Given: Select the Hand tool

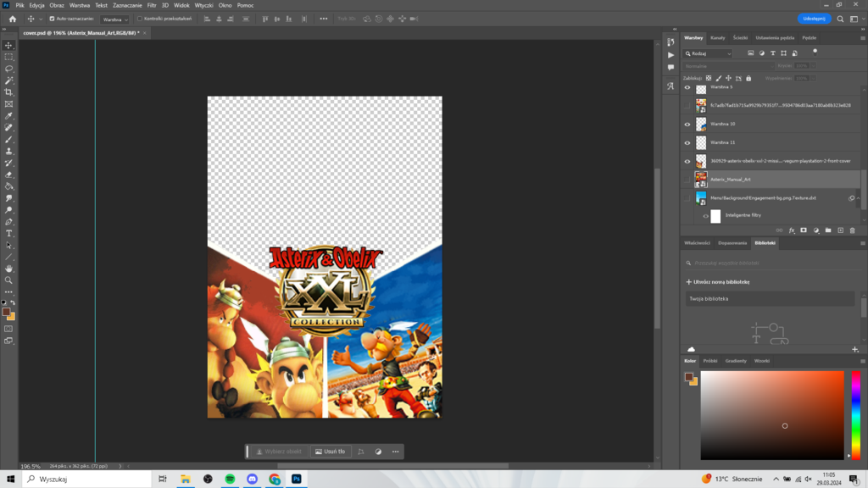Looking at the screenshot, I should tap(8, 269).
